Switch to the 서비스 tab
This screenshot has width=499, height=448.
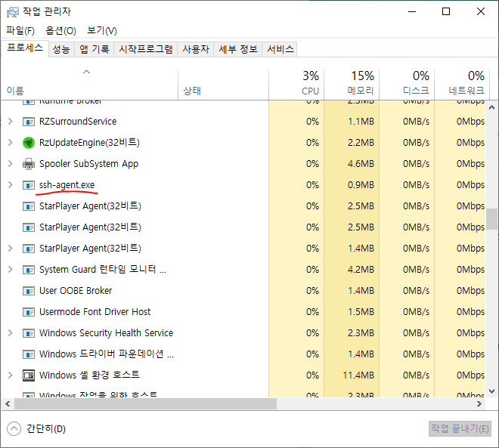(280, 49)
